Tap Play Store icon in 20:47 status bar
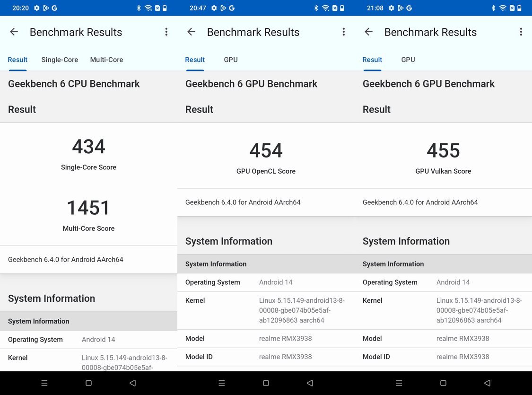Screen dimensions: 532x395 223,8
